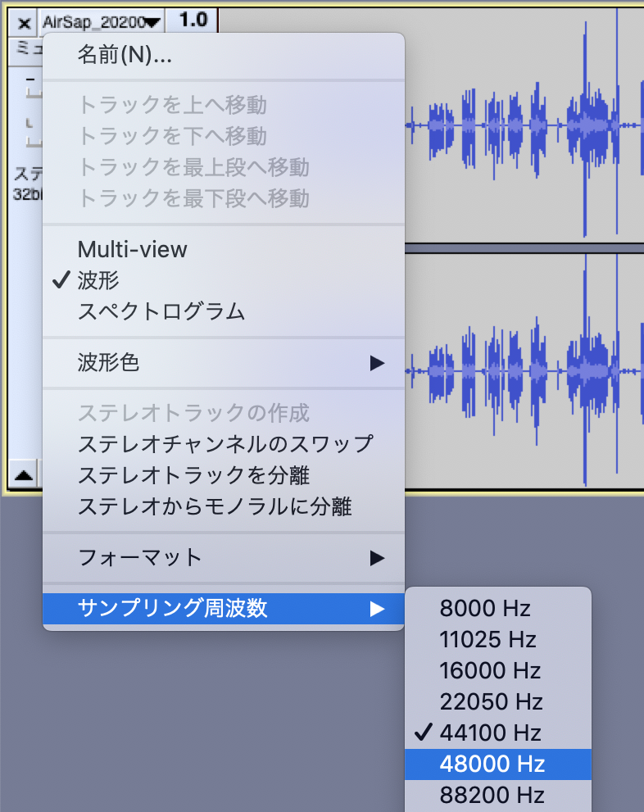Switch view to スペクトログラム
The height and width of the screenshot is (812, 644).
tap(223, 311)
